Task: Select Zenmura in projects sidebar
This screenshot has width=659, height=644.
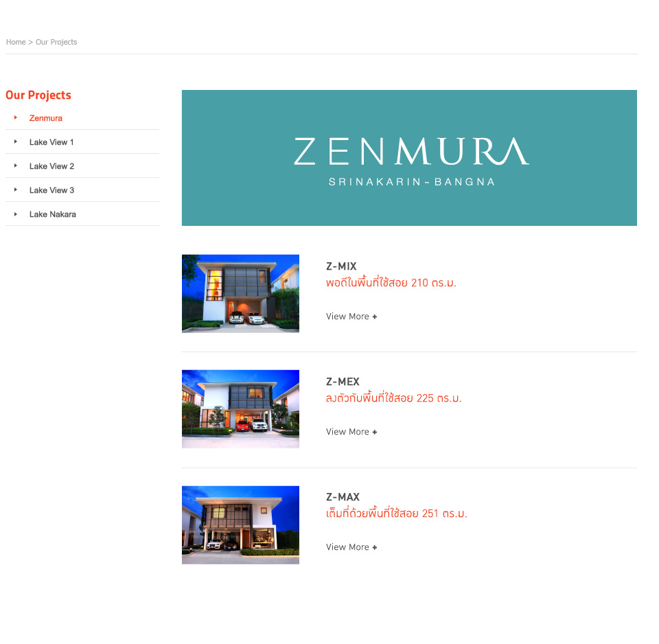Action: 46,118
